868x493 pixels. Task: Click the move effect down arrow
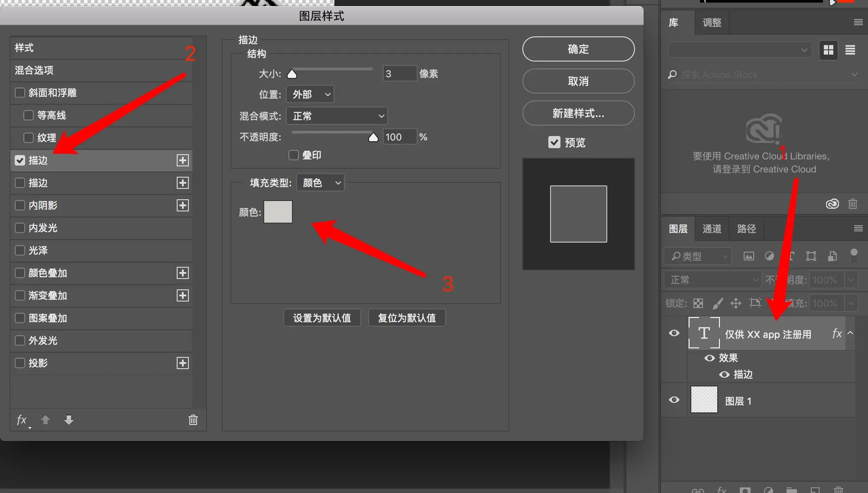pyautogui.click(x=69, y=419)
